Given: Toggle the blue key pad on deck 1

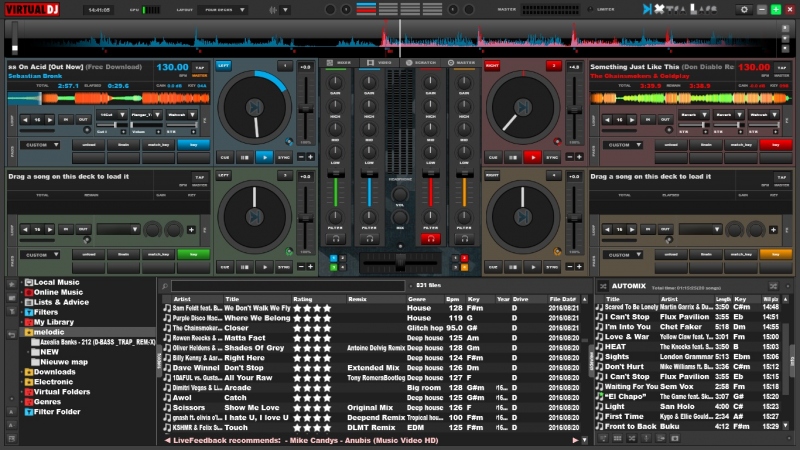Looking at the screenshot, I should coord(193,145).
